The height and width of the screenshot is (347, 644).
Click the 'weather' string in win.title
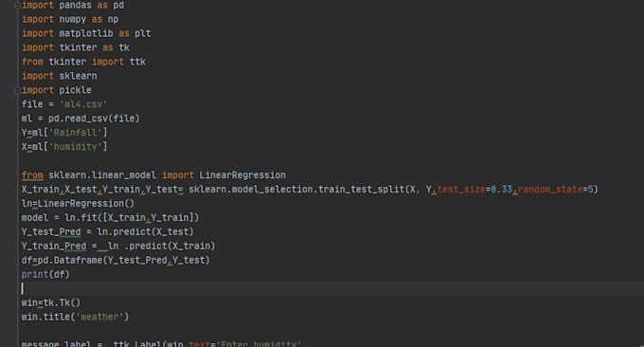[99, 317]
